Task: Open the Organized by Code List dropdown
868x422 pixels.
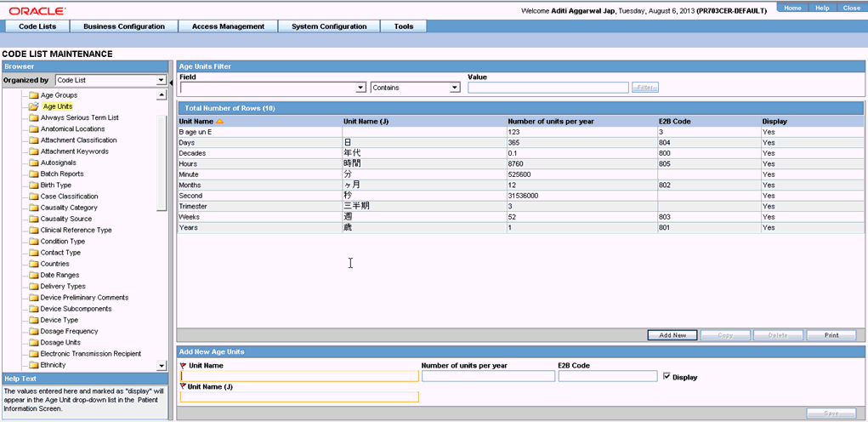Action: (x=161, y=80)
